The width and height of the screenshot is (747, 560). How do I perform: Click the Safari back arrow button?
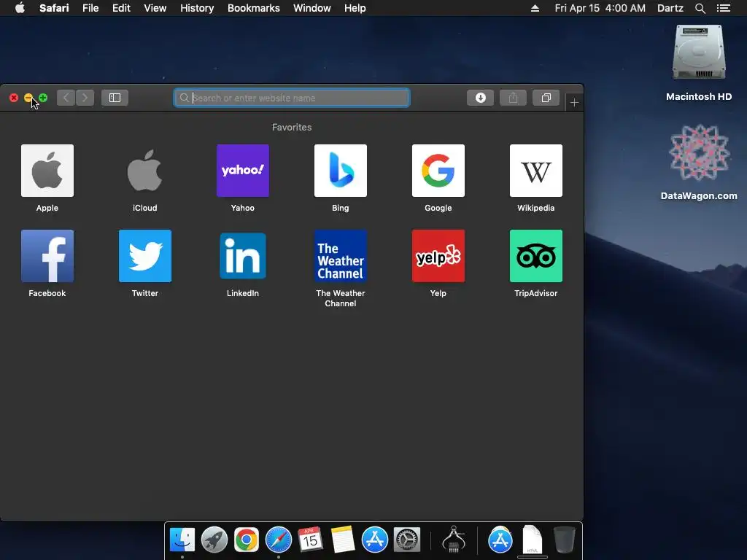[66, 98]
